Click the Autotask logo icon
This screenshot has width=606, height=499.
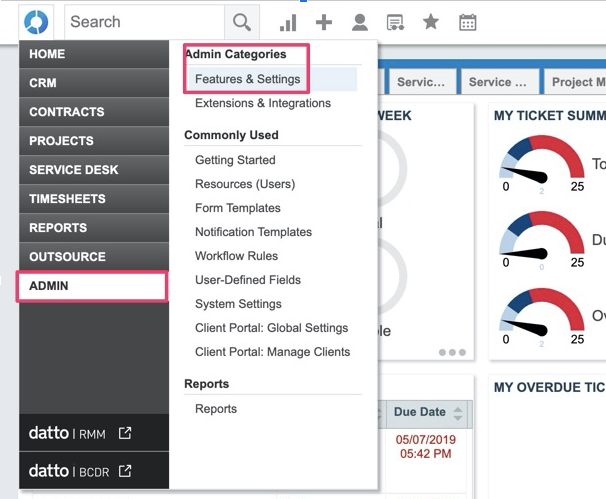[36, 22]
